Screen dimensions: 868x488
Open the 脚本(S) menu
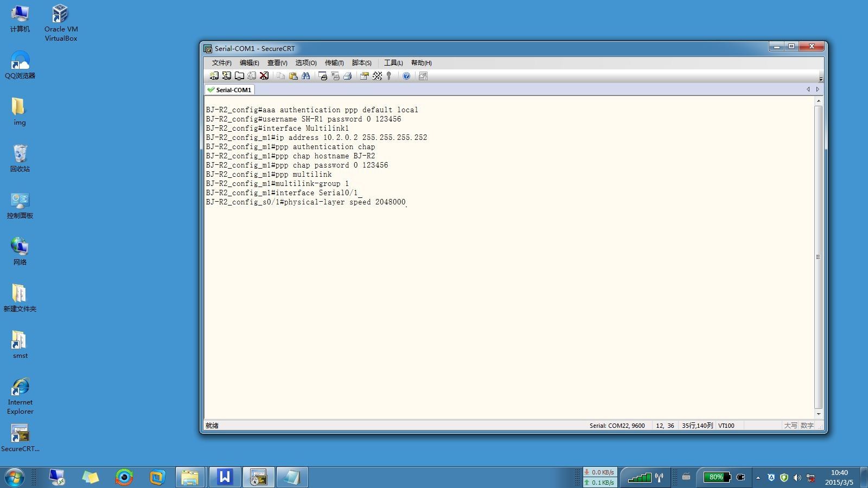(362, 63)
